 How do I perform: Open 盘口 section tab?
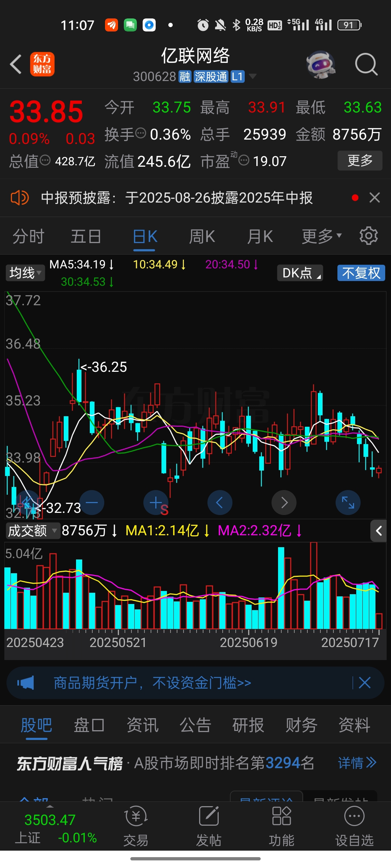point(89,726)
